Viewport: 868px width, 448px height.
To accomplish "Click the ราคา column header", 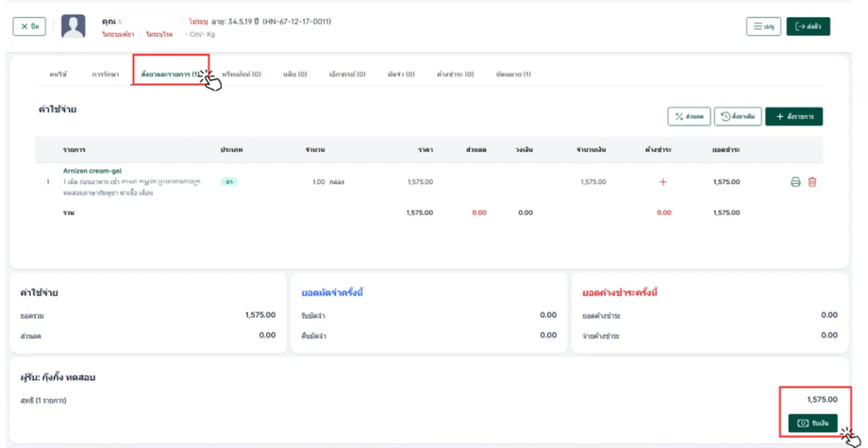I will click(426, 150).
